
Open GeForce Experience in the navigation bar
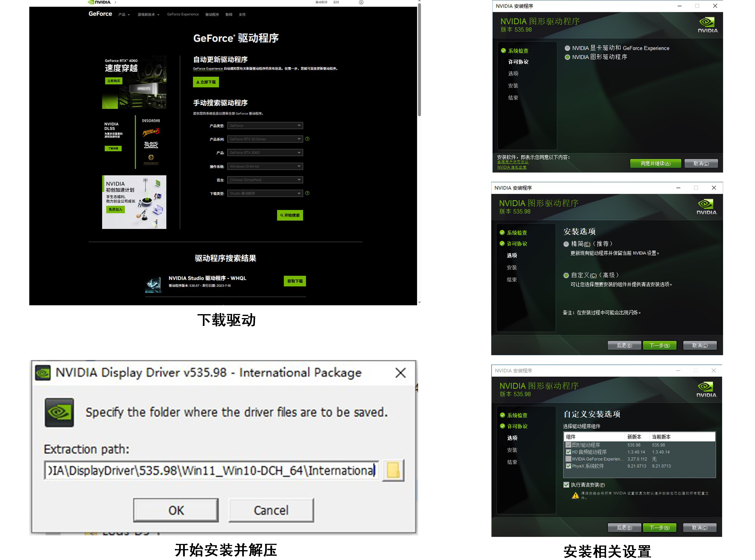coord(183,14)
